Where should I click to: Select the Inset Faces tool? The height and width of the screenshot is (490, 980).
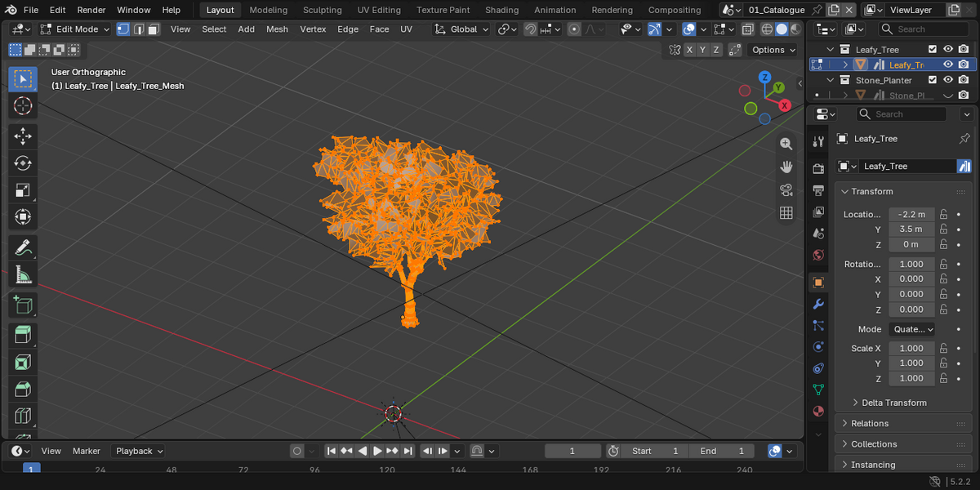click(23, 363)
